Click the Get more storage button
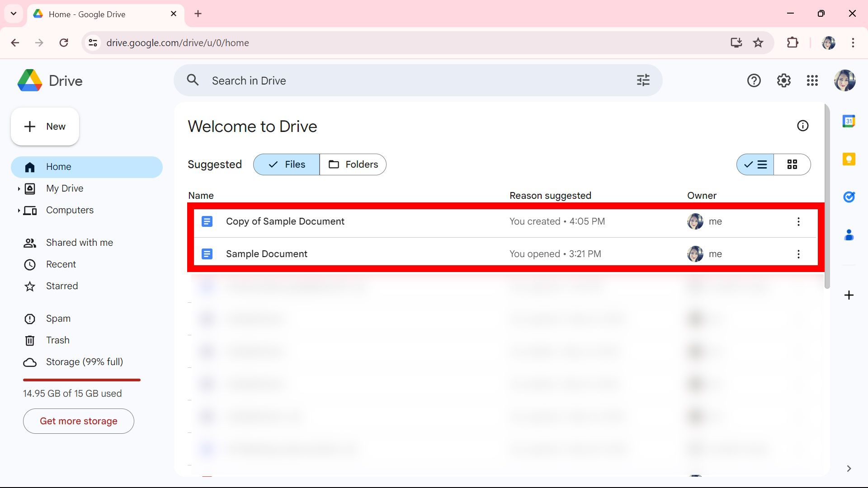The image size is (868, 488). pyautogui.click(x=78, y=421)
